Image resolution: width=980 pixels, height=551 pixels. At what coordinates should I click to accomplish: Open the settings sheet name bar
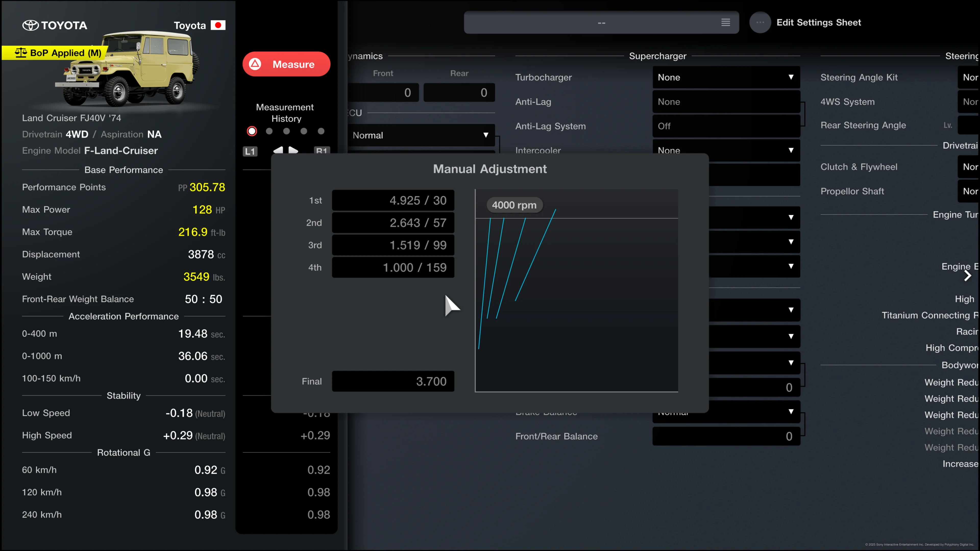coord(601,22)
